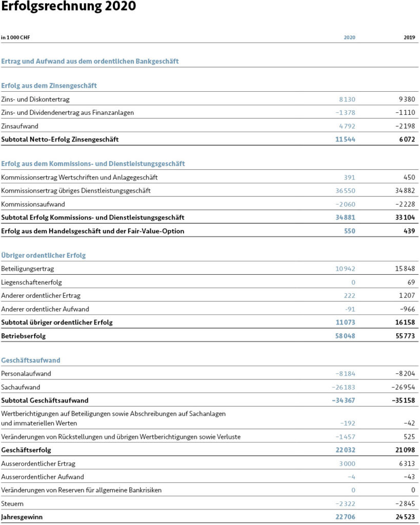Select the 2020 column header

349,37
